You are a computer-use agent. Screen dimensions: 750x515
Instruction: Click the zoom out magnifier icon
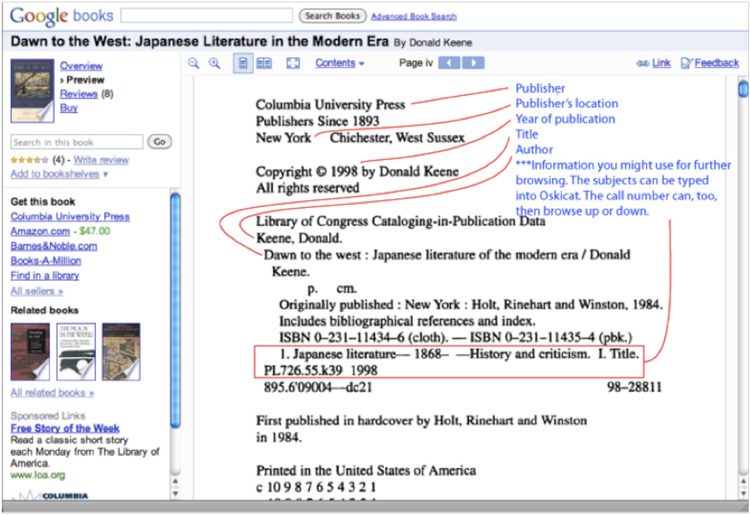point(193,63)
